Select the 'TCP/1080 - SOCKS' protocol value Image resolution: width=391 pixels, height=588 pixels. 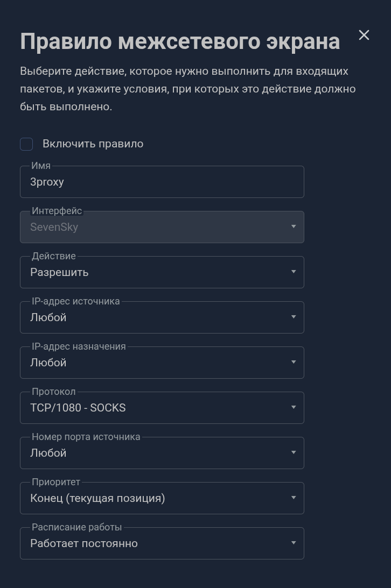78,408
